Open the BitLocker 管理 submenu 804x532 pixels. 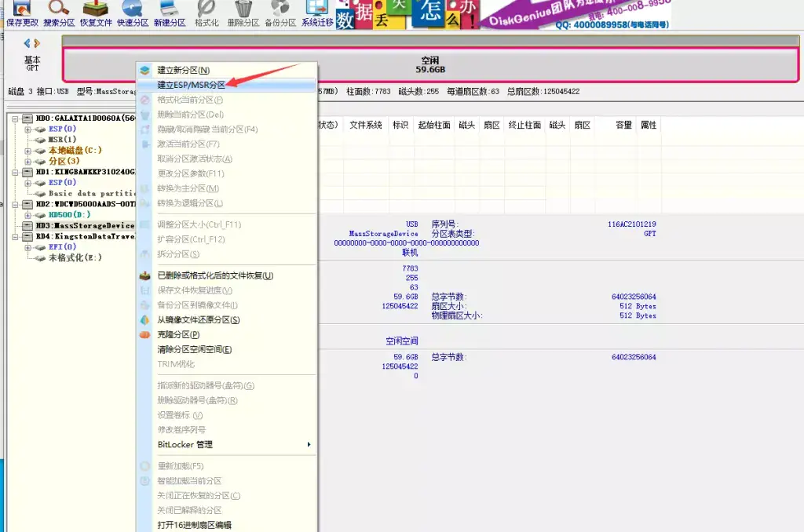227,444
